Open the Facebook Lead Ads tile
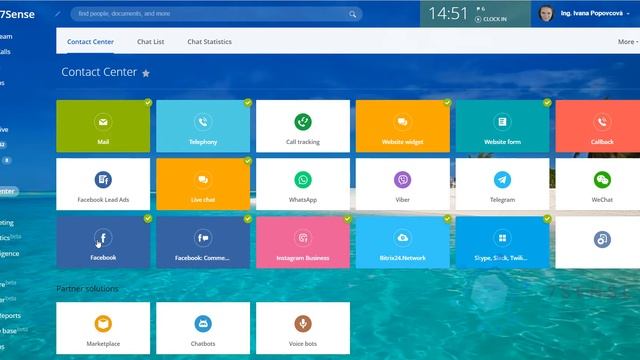Viewport: 640px width, 360px height. click(x=103, y=184)
